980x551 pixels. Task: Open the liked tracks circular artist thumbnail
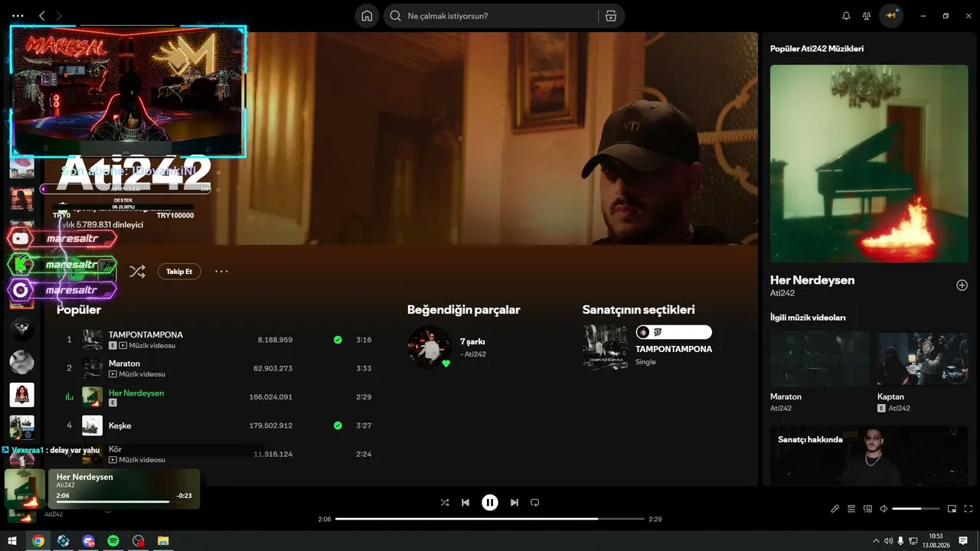point(430,347)
